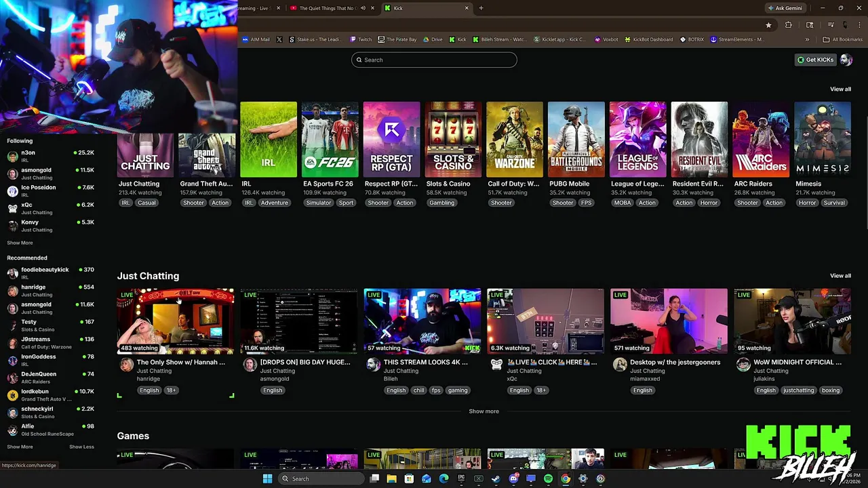Click the Get KICKs button
The image size is (868, 488).
pos(815,60)
